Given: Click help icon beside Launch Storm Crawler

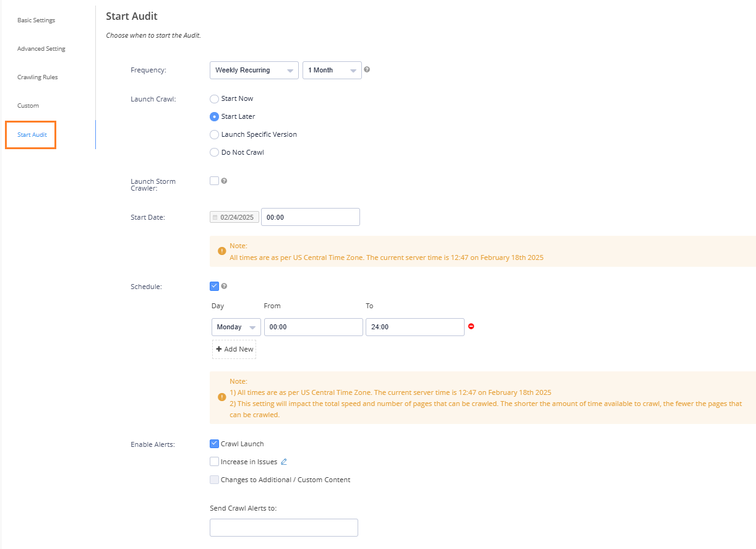Looking at the screenshot, I should click(x=224, y=181).
